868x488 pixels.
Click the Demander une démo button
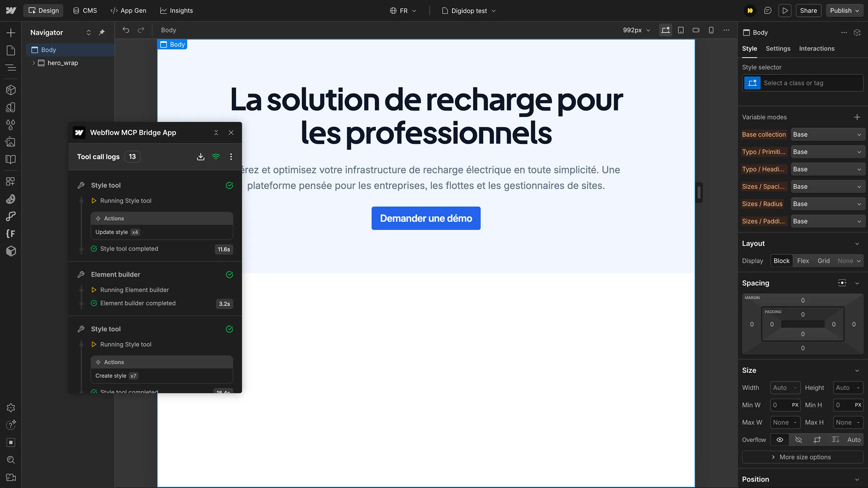(x=426, y=218)
